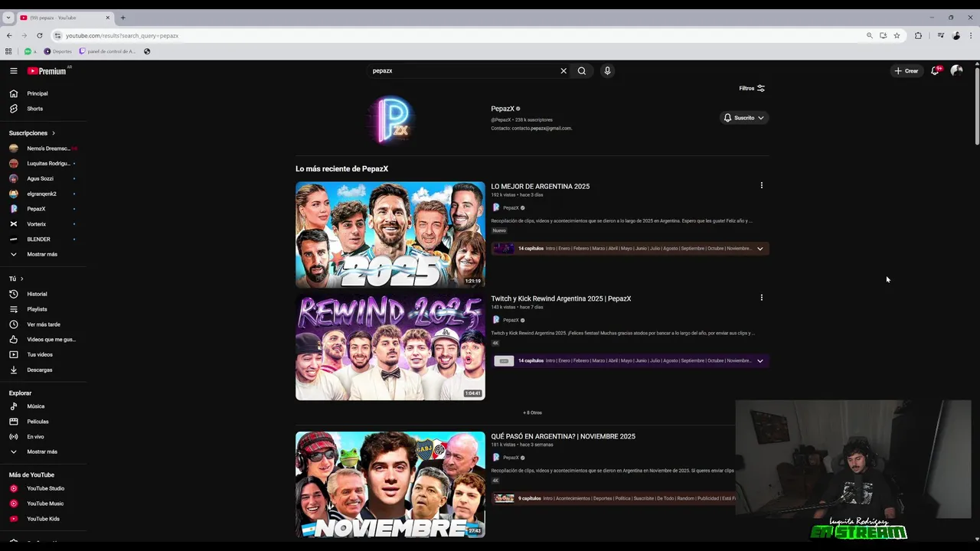
Task: Open more options for Twitch y Kick Rewind
Action: 761,298
